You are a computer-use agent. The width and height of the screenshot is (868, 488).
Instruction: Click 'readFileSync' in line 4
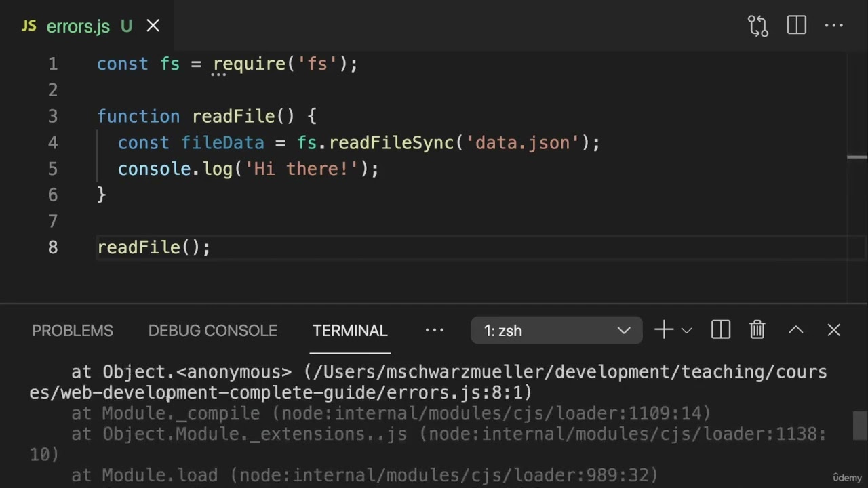pos(391,143)
